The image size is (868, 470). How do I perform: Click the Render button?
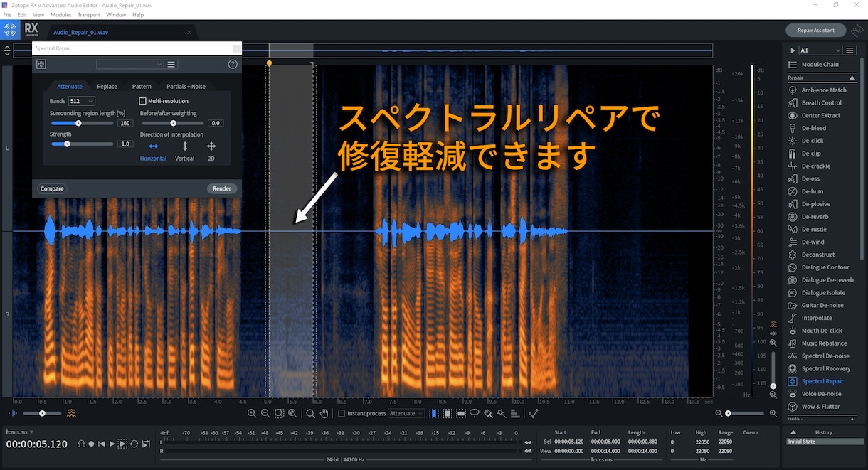(x=222, y=188)
